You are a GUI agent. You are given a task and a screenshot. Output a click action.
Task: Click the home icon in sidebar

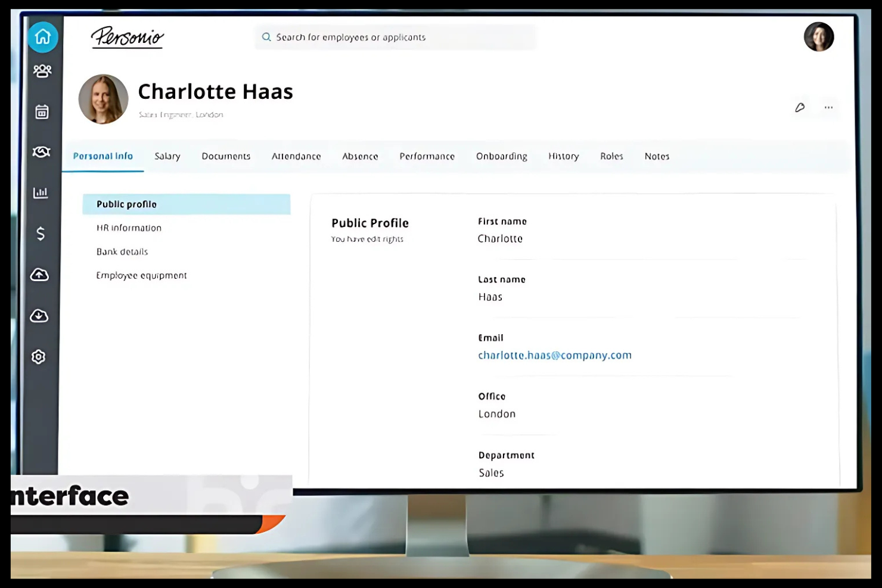click(x=42, y=37)
